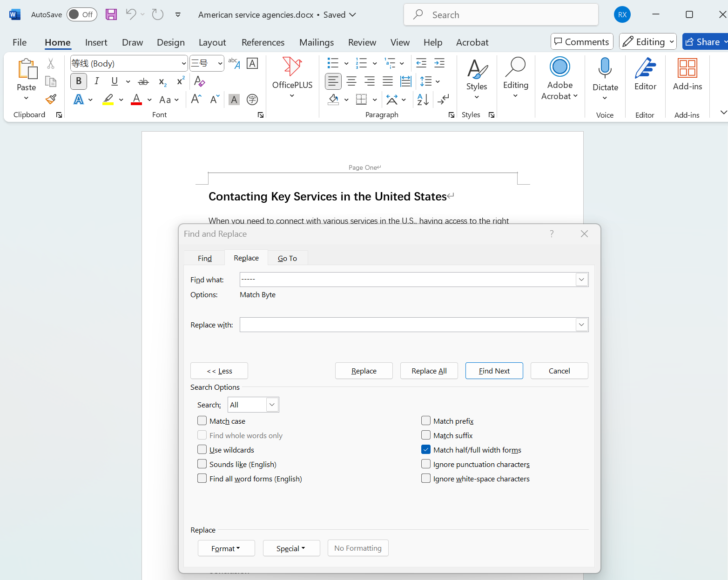This screenshot has height=580, width=728.
Task: Select the Center alignment icon
Action: [x=351, y=81]
